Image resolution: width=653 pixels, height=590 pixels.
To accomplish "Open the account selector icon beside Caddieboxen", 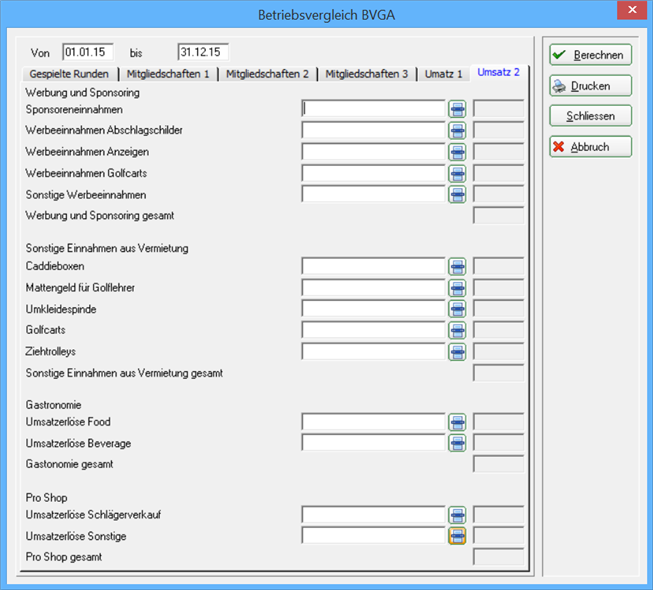I will 457,266.
